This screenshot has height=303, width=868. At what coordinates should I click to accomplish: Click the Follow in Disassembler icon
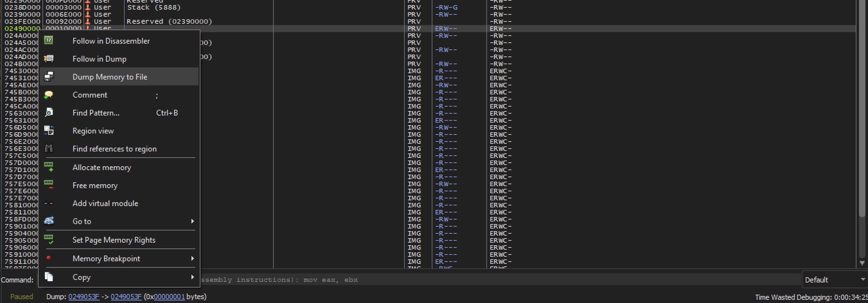click(x=49, y=40)
